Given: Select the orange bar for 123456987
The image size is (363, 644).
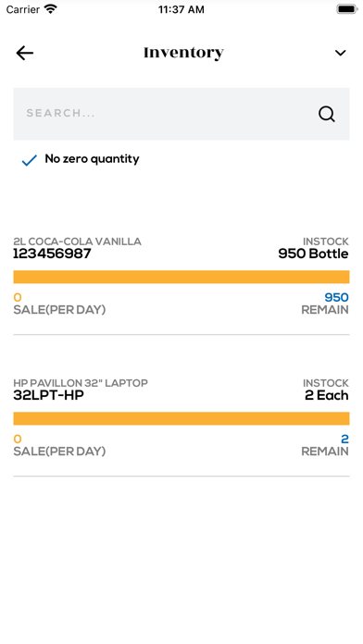Looking at the screenshot, I should (x=181, y=277).
